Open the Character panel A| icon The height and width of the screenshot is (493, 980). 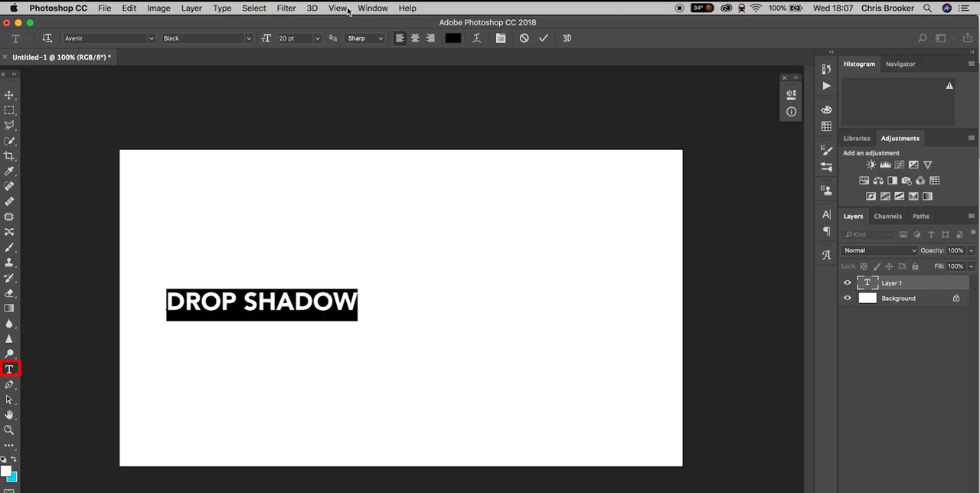pyautogui.click(x=826, y=214)
